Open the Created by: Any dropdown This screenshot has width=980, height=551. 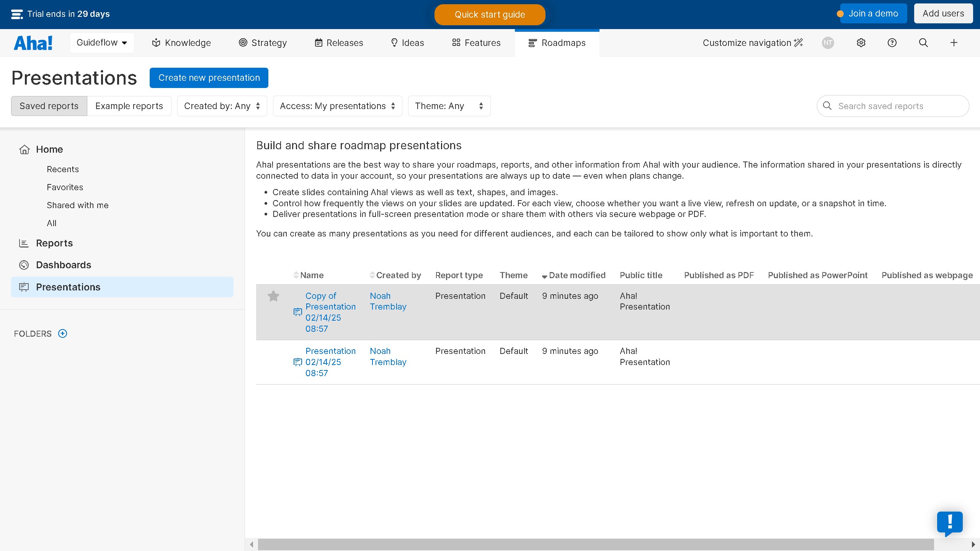pos(222,106)
